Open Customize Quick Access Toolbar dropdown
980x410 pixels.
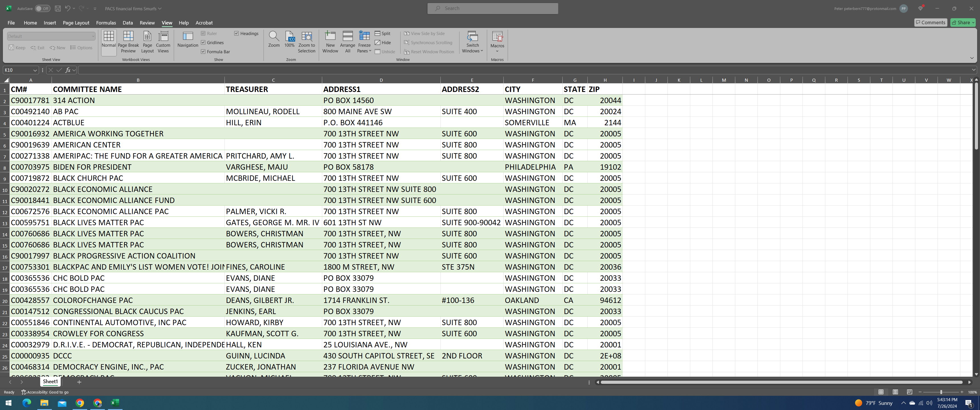[95, 8]
